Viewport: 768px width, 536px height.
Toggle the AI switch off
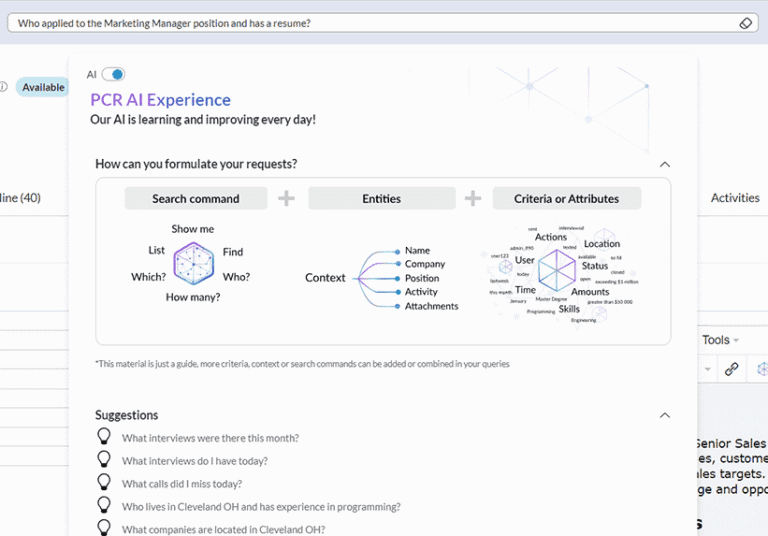coord(113,74)
